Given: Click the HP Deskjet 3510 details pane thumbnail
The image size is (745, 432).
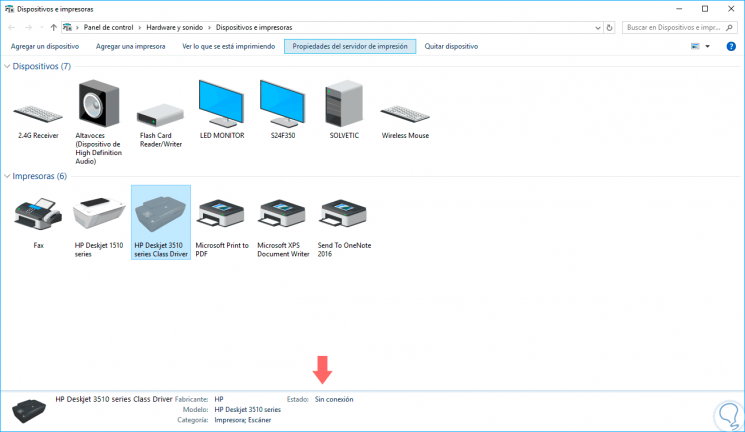Looking at the screenshot, I should tap(29, 410).
